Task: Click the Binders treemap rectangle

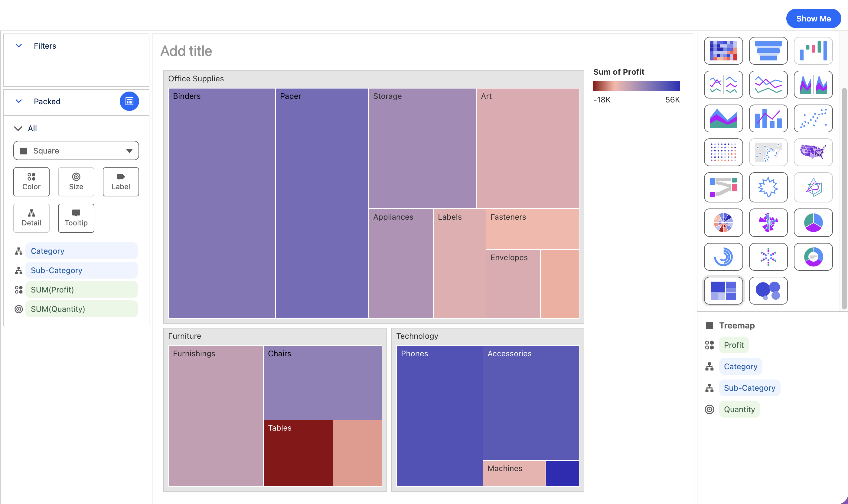Action: click(222, 203)
